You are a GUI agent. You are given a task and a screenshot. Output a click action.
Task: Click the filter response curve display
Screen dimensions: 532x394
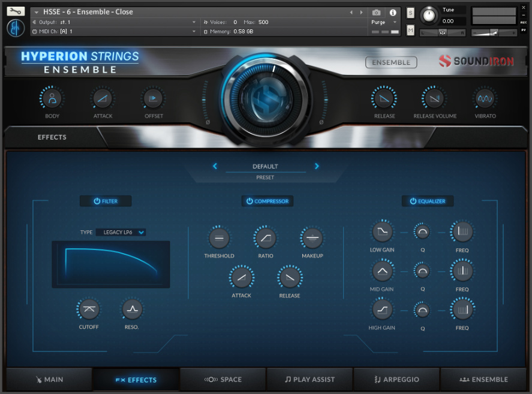coord(110,264)
